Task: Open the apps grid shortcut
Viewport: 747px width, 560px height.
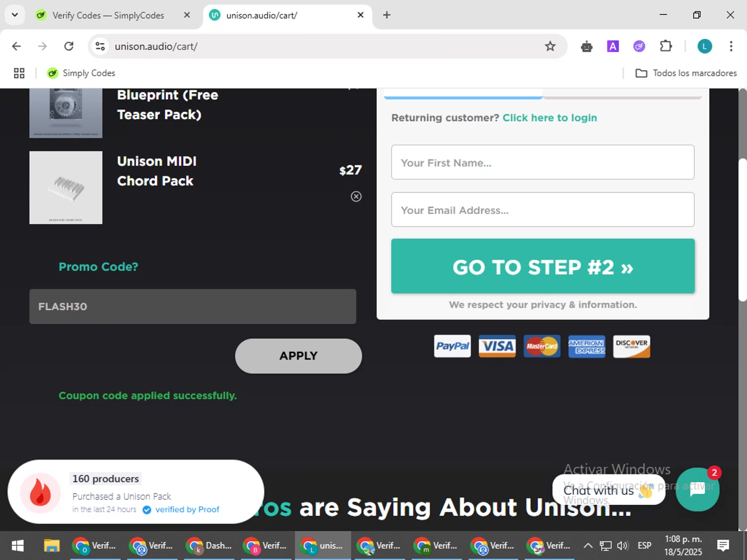Action: [19, 73]
